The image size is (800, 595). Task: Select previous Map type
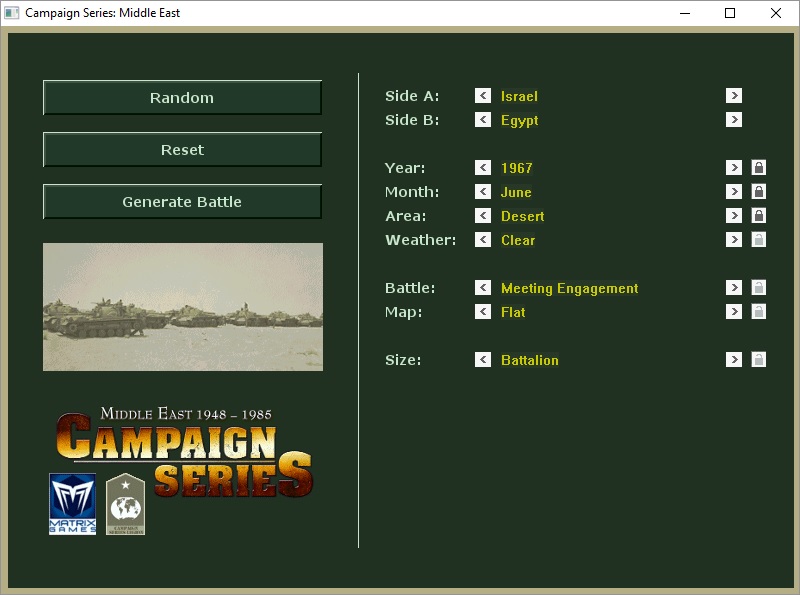[x=483, y=311]
